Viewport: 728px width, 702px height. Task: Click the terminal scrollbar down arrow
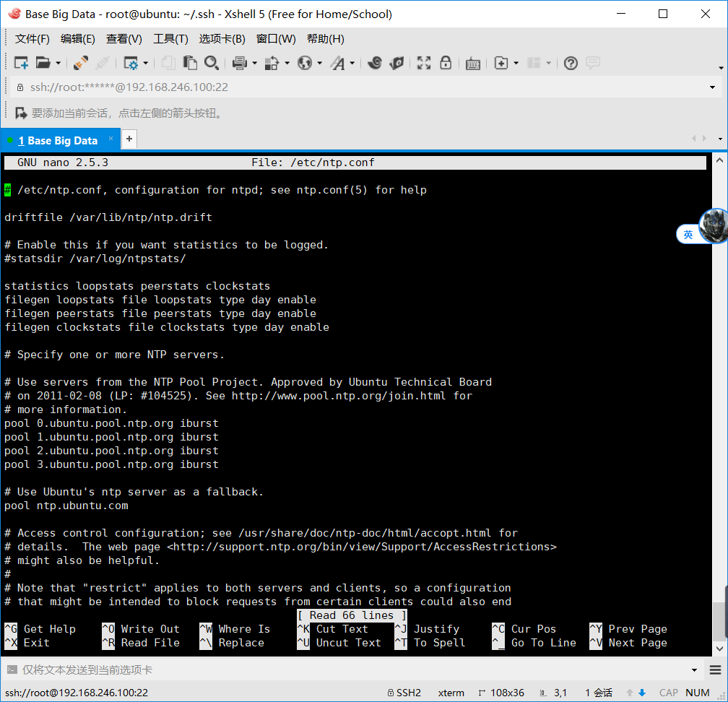[x=719, y=649]
